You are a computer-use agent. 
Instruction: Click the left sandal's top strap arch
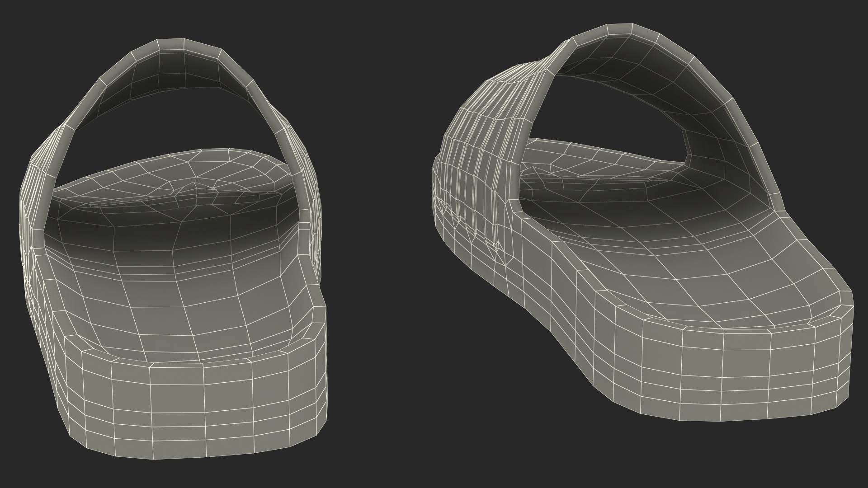(x=172, y=45)
